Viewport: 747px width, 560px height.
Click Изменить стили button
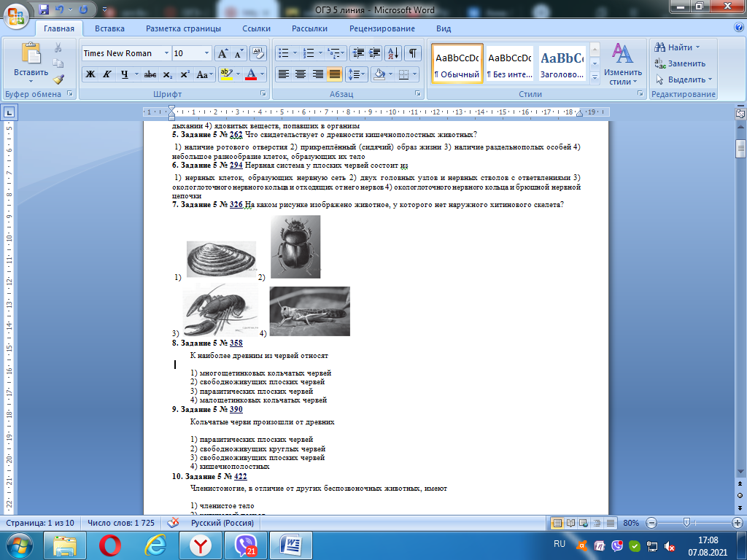(623, 64)
